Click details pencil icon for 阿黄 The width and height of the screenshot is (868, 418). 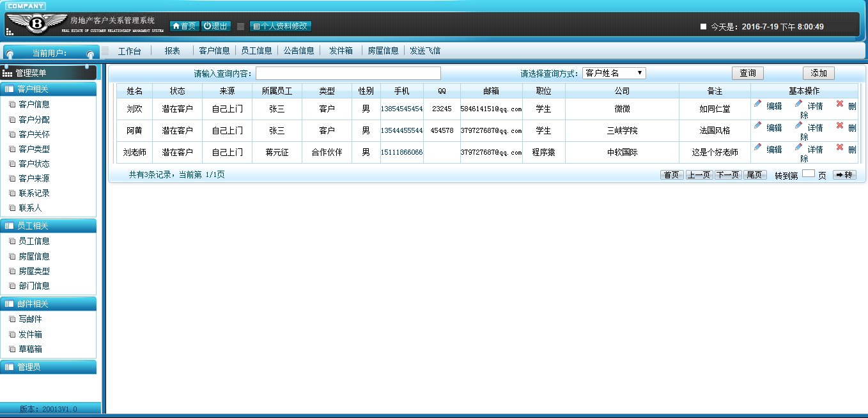(x=799, y=125)
